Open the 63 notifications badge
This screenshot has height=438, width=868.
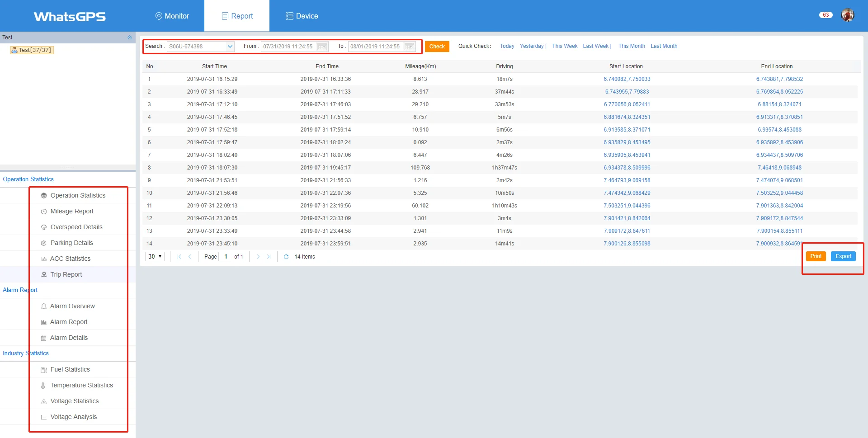coord(826,15)
